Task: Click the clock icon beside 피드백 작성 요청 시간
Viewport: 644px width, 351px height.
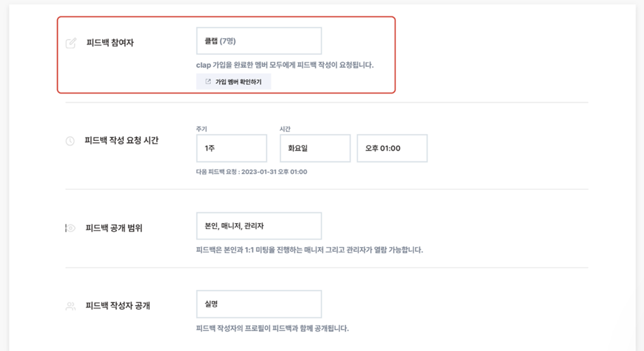Action: (x=71, y=141)
